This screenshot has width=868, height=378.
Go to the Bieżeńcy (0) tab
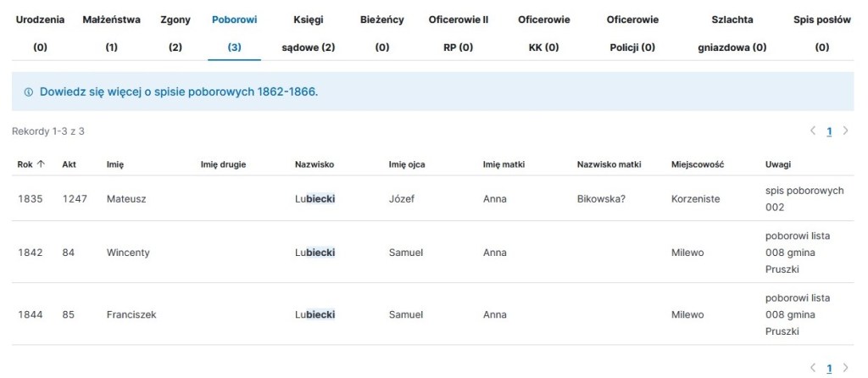(381, 33)
